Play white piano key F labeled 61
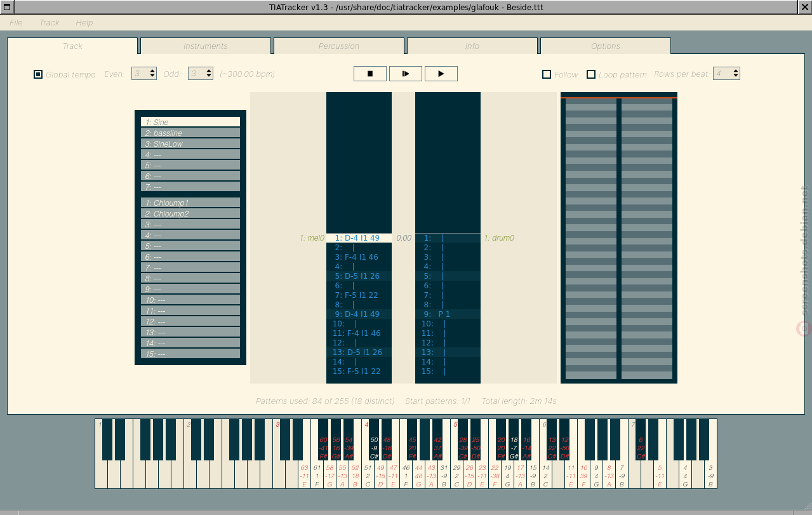This screenshot has height=515, width=812. click(x=317, y=476)
